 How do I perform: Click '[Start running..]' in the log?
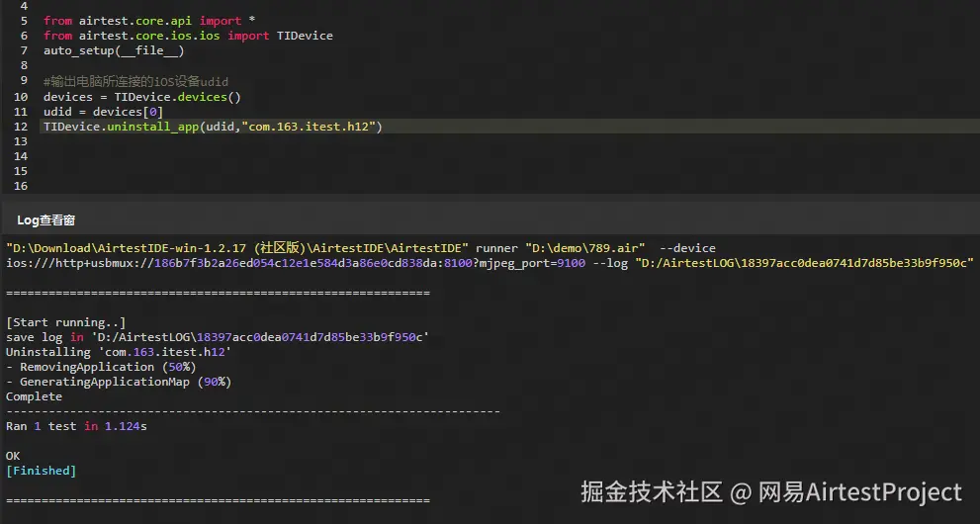[66, 322]
